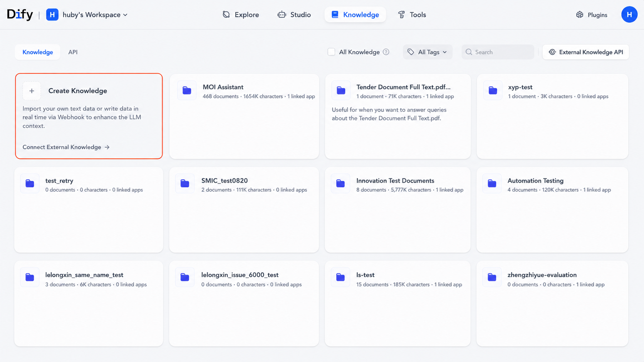Toggle the All Knowledge checkbox

(331, 52)
